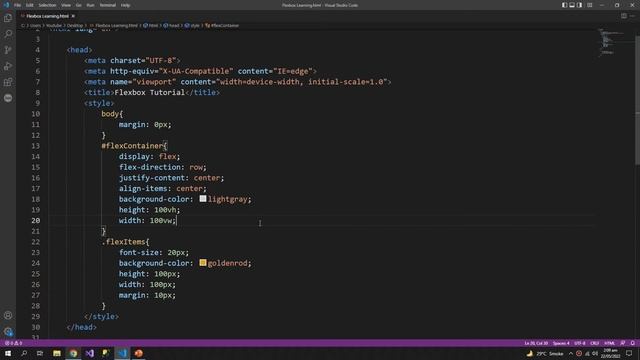This screenshot has width=640, height=360.
Task: Open the Manage gear icon
Action: (8, 331)
